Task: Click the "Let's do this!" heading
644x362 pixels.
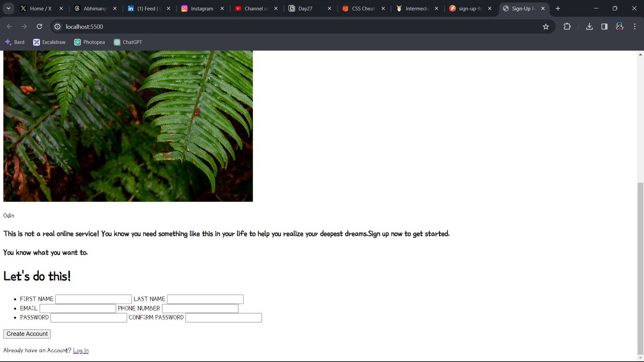Action: pyautogui.click(x=37, y=276)
